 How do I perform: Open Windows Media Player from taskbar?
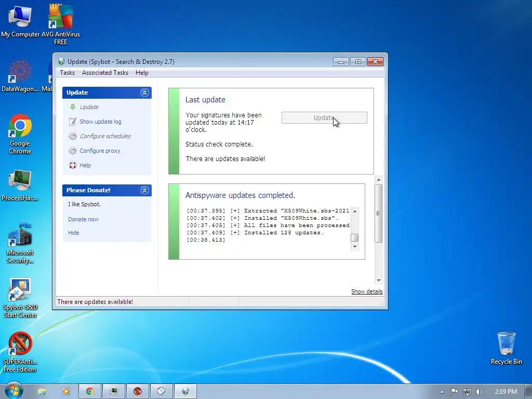pyautogui.click(x=66, y=392)
